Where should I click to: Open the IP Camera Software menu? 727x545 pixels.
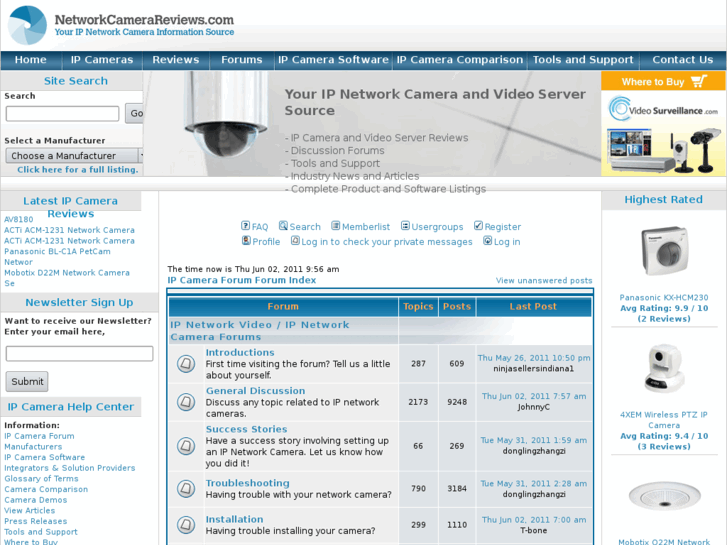coord(333,60)
